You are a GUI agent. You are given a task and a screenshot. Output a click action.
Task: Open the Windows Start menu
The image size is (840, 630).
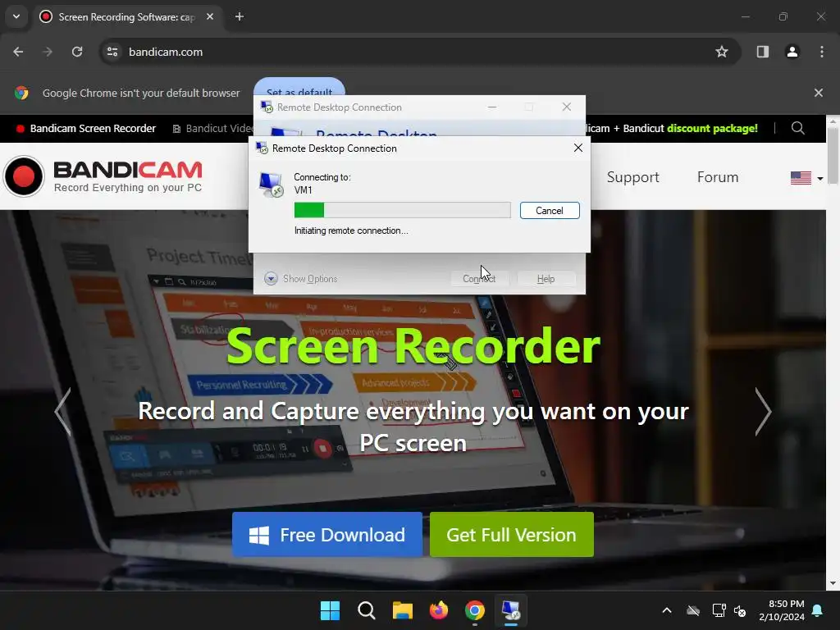(x=330, y=610)
